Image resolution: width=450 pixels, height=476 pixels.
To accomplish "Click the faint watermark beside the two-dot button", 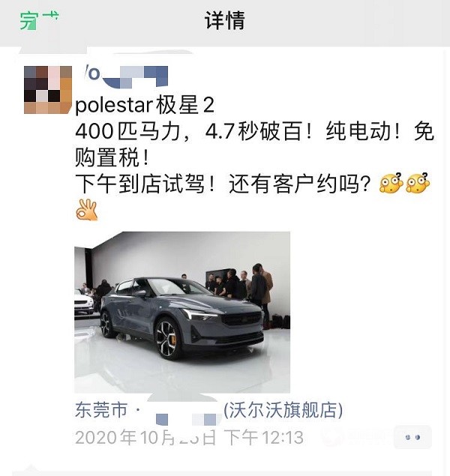I will pos(355,436).
